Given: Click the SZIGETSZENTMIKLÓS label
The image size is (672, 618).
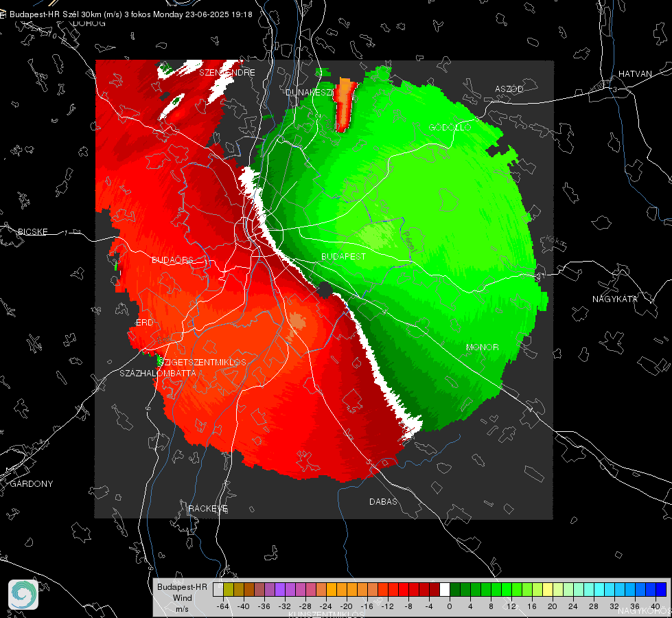Looking at the screenshot, I should pyautogui.click(x=201, y=362).
